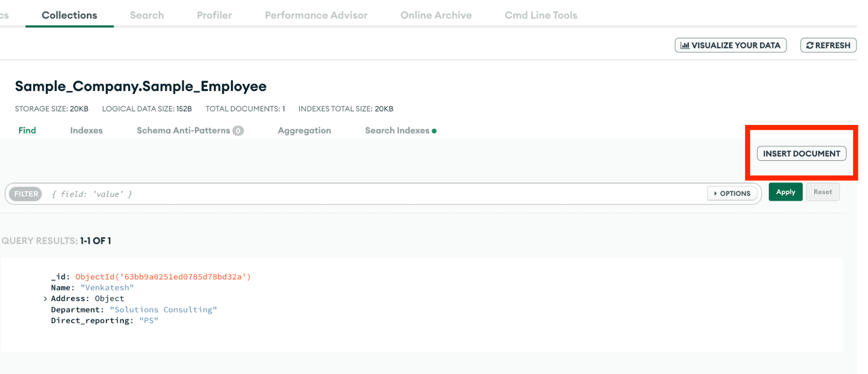
Task: Select the Find tab
Action: [27, 131]
